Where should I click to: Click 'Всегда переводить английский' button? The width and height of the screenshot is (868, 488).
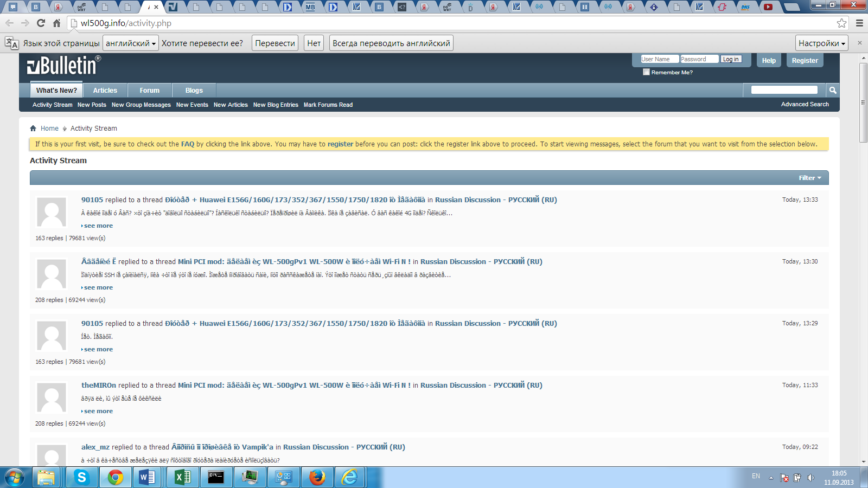391,43
